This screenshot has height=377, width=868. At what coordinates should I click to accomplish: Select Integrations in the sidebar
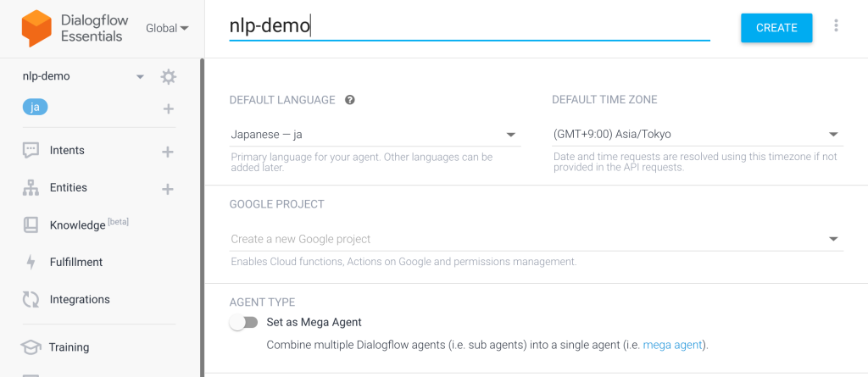pos(80,300)
